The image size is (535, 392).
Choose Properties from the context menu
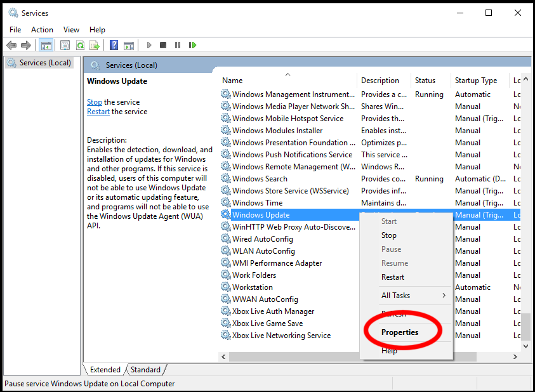(x=400, y=332)
